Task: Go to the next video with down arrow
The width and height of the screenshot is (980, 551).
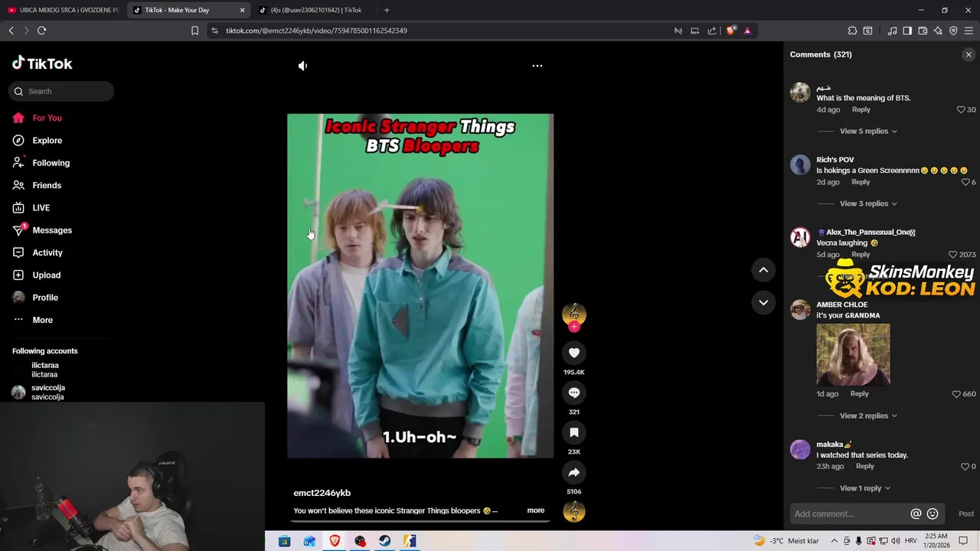Action: [x=763, y=302]
